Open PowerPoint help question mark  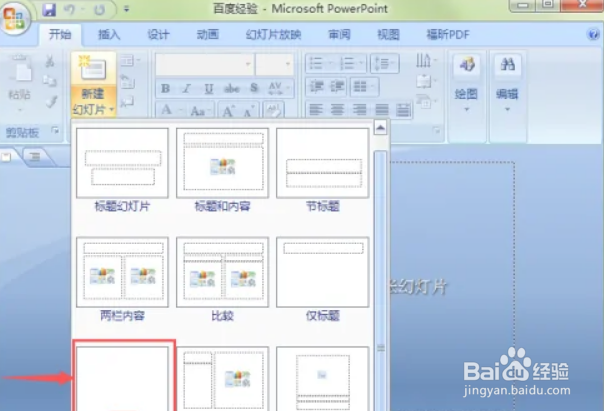pyautogui.click(x=593, y=35)
